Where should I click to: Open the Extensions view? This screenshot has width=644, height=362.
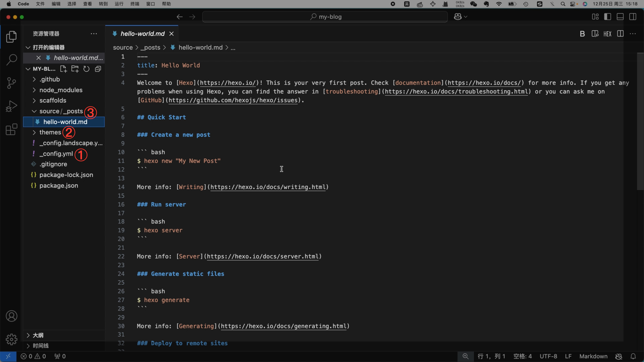(x=11, y=129)
